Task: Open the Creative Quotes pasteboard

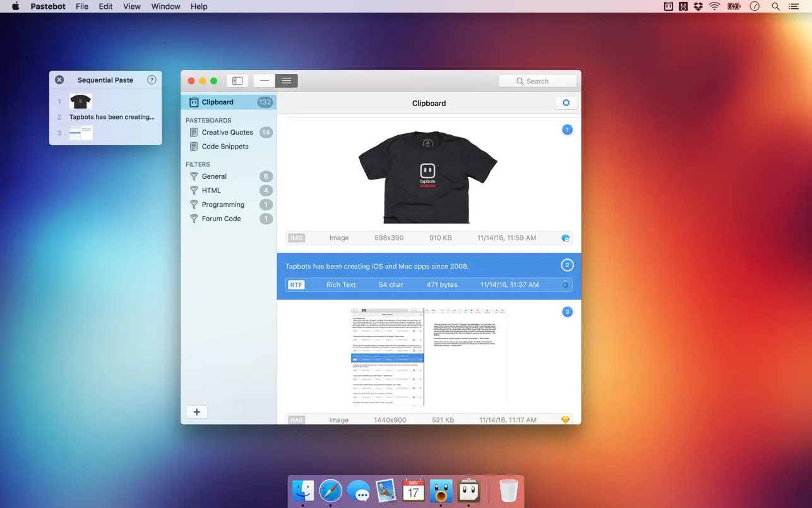Action: 227,133
